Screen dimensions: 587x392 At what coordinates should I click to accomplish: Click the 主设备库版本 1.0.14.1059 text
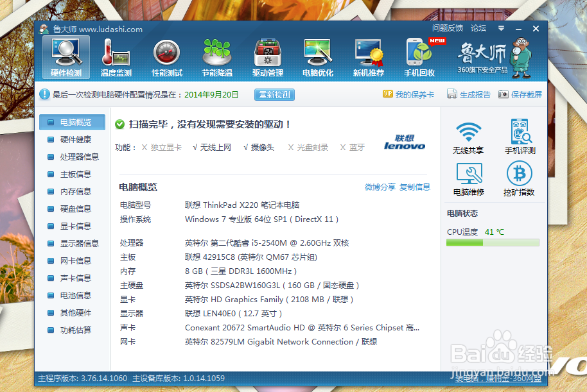click(179, 379)
